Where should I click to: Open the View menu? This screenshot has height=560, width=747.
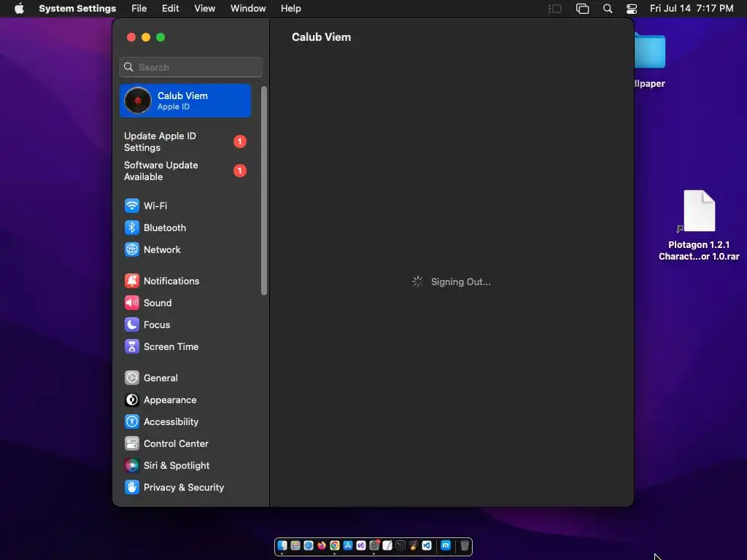click(204, 9)
